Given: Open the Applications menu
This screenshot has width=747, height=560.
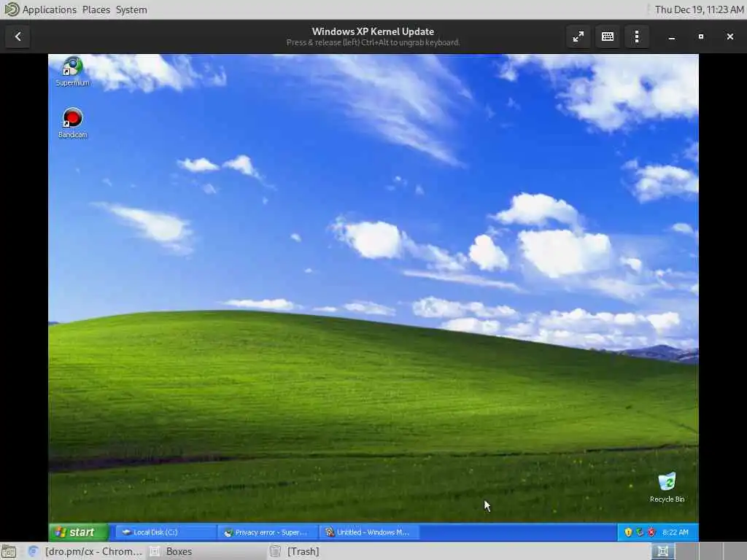Looking at the screenshot, I should point(50,9).
